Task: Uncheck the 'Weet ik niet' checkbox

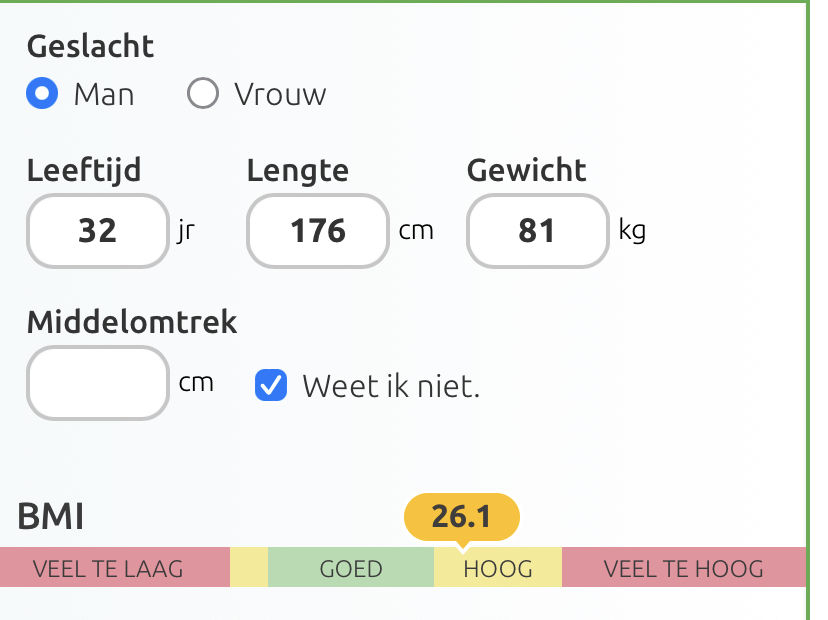Action: click(x=271, y=385)
